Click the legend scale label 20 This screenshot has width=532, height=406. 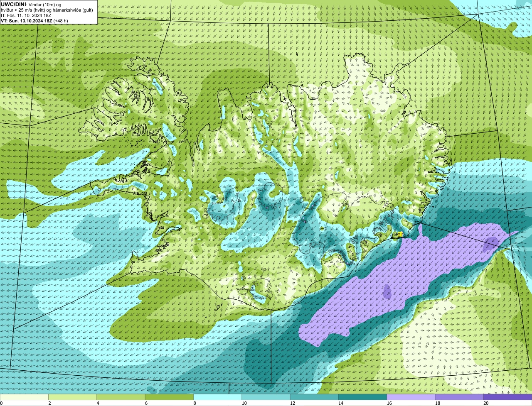coord(486,403)
